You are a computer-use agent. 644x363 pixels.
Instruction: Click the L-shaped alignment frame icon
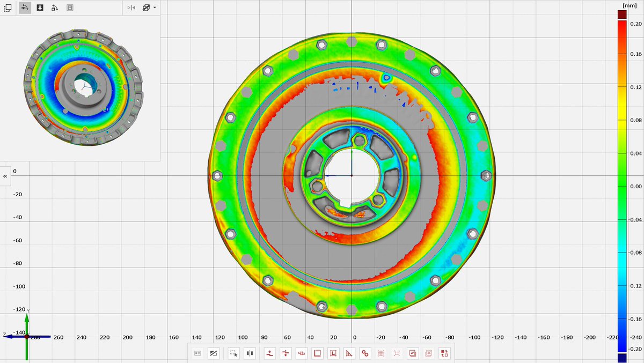[333, 353]
